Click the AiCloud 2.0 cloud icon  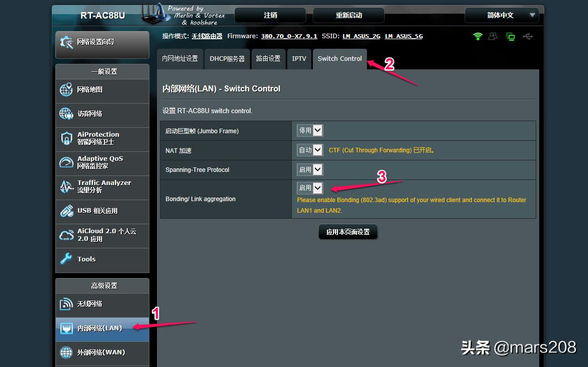pos(67,235)
